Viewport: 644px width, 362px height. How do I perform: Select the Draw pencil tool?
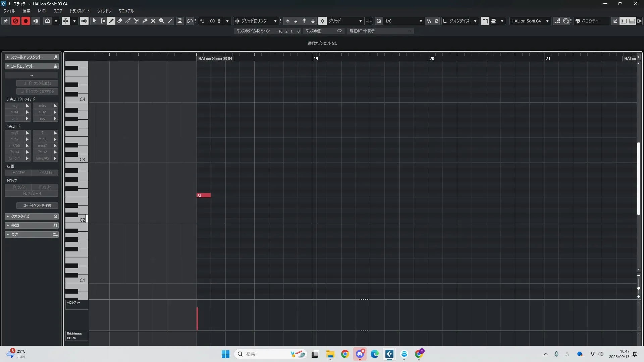(x=111, y=21)
